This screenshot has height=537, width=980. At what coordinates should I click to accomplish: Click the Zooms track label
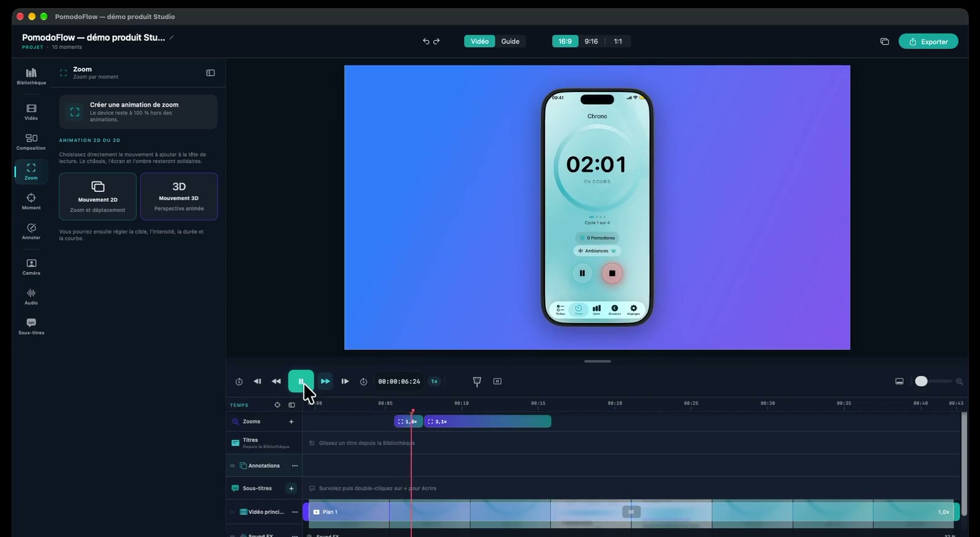tap(252, 422)
